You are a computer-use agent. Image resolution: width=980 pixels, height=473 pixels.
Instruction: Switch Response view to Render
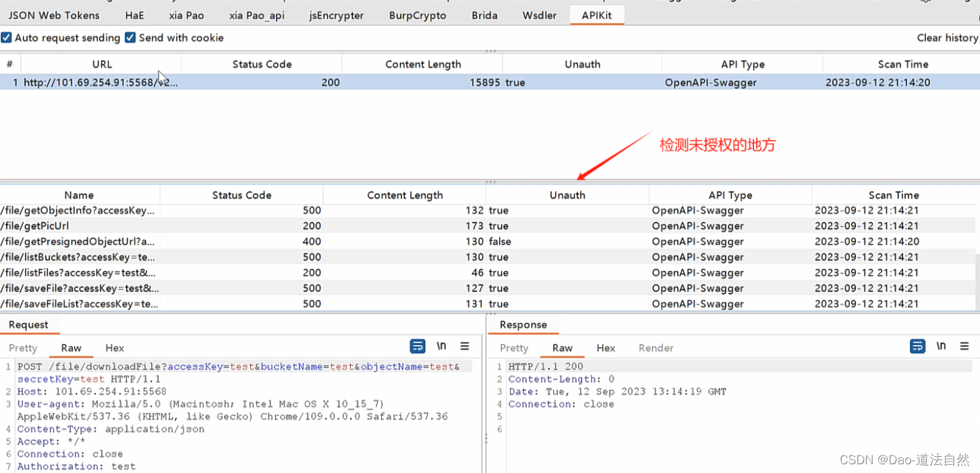655,348
